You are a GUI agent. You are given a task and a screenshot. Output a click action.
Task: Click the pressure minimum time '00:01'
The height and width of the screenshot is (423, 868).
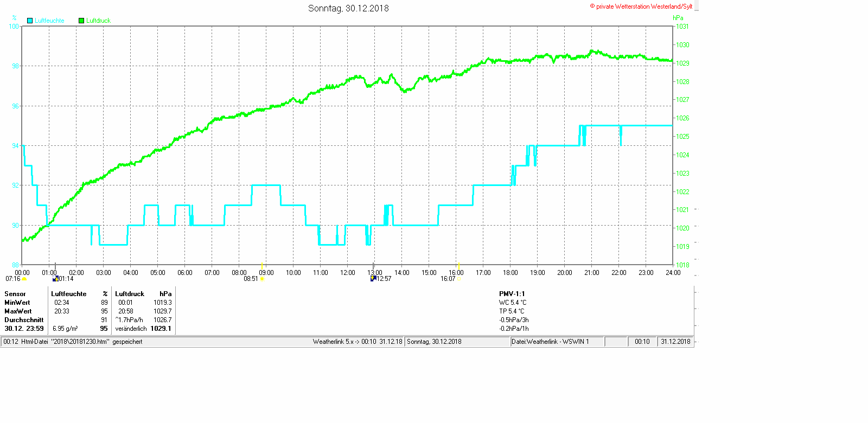[126, 303]
